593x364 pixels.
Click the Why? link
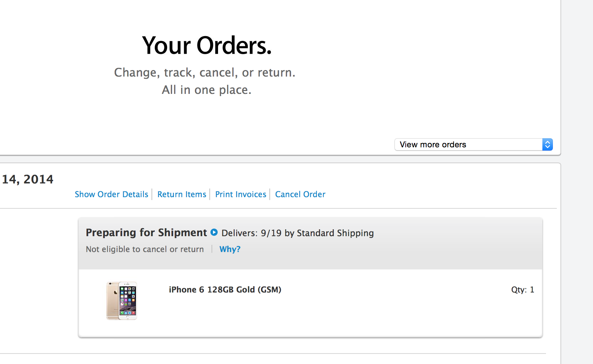tap(230, 249)
